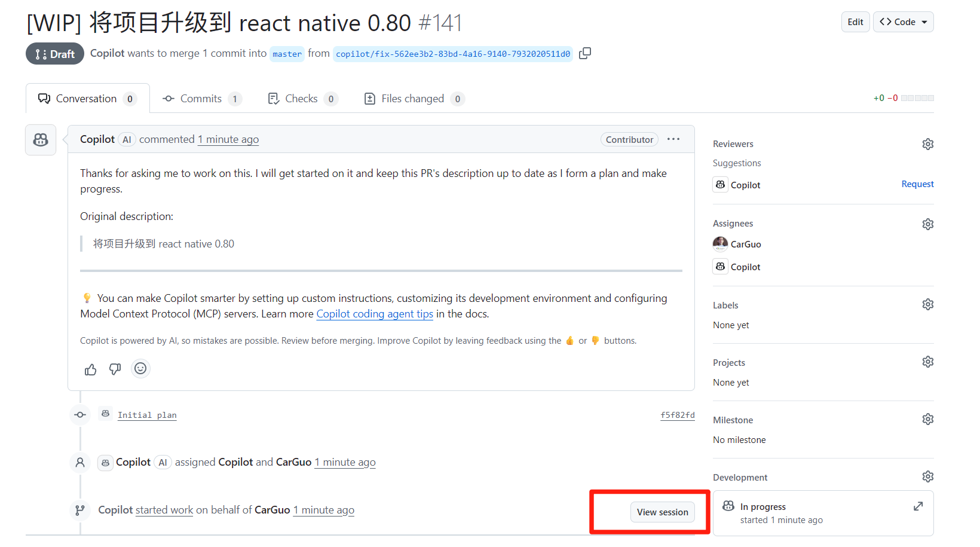The width and height of the screenshot is (980, 547).
Task: Click the person icon on the assigned event
Action: [80, 462]
